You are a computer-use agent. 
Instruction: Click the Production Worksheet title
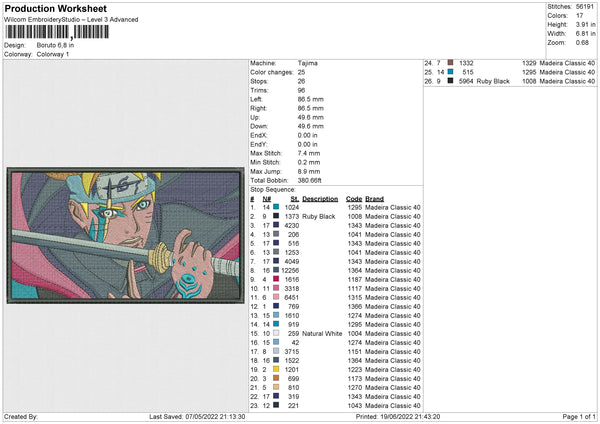pos(55,9)
